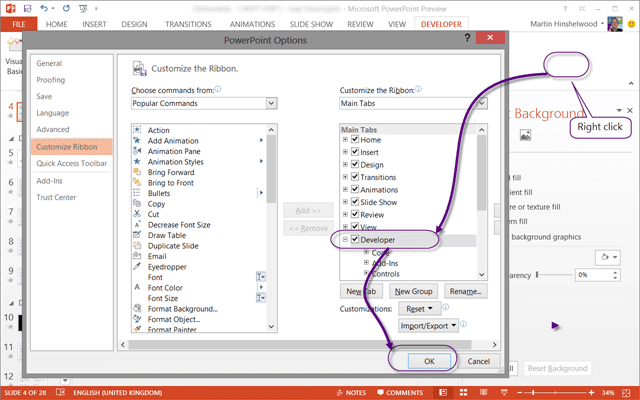Click the PowerPoint Options help question mark

(x=467, y=38)
